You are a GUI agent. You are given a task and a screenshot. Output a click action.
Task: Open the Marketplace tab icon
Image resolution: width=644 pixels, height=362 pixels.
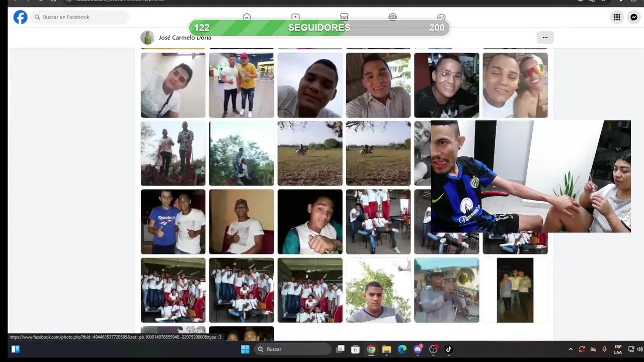point(344,17)
